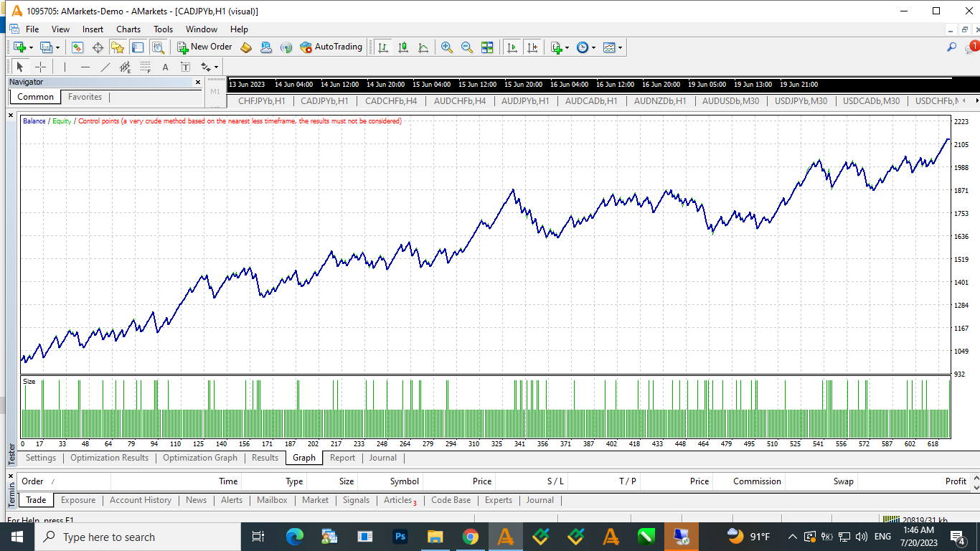980x551 pixels.
Task: Open the Optimization Results tab
Action: pos(110,458)
